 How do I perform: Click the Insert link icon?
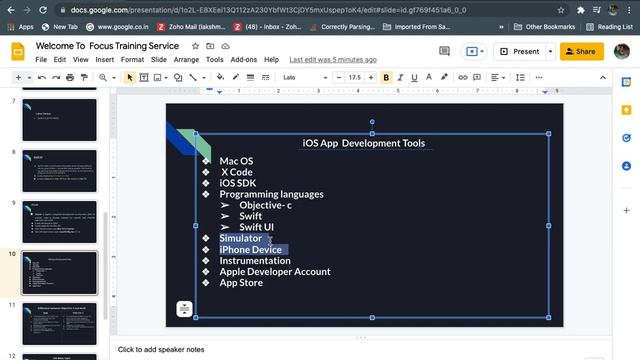pyautogui.click(x=462, y=78)
